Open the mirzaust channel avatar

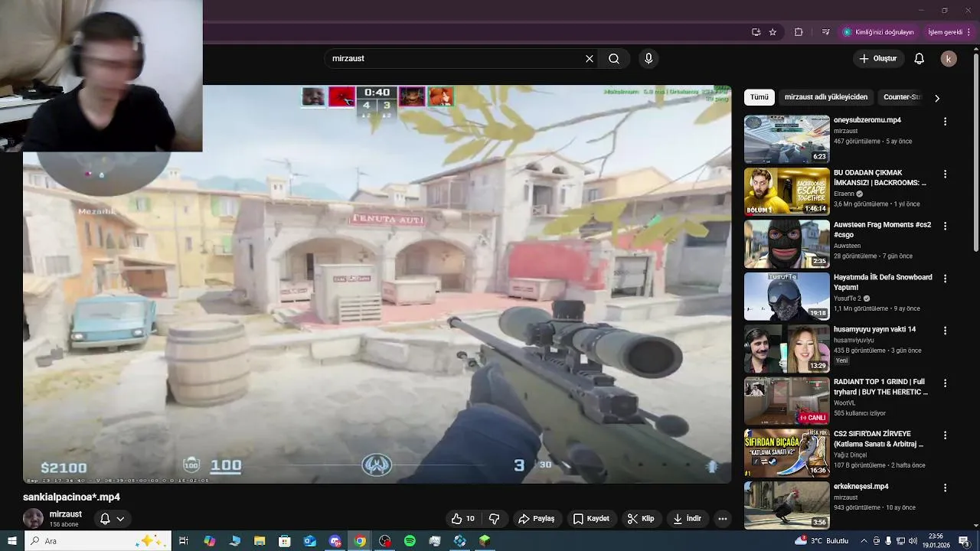(33, 519)
